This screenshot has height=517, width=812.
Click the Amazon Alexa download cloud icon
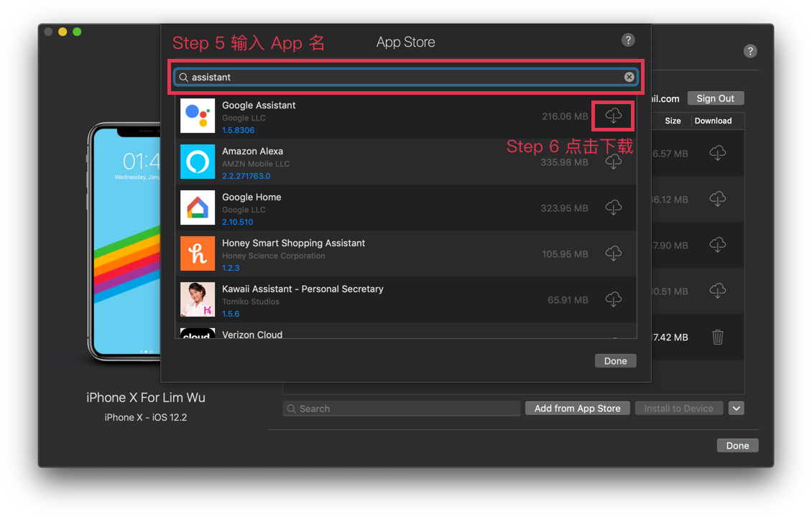click(613, 162)
